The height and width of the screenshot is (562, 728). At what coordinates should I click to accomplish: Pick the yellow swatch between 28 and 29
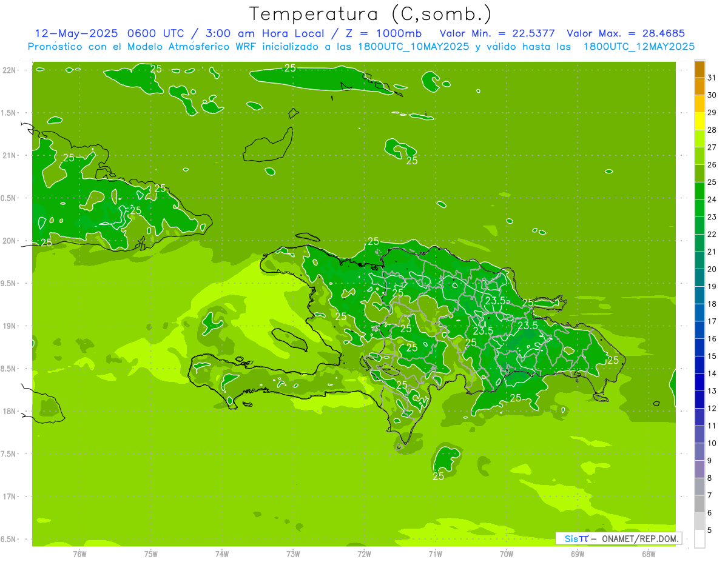coord(699,121)
